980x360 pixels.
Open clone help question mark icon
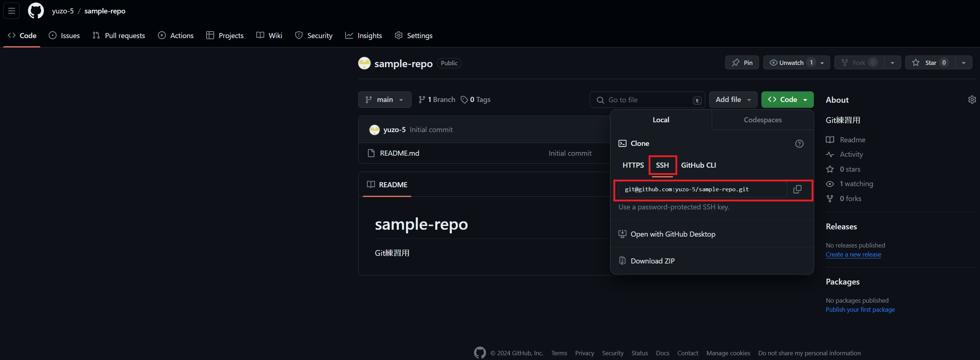(x=799, y=143)
